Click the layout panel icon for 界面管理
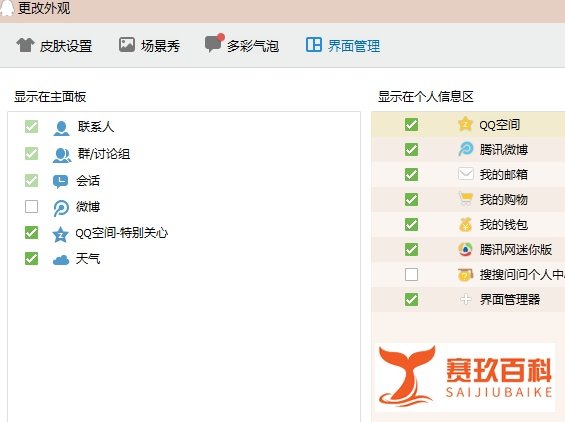Screen dimensions: 565x422 point(313,45)
